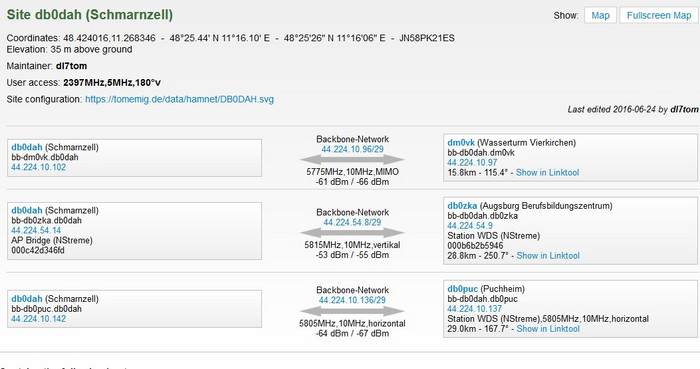700x369 pixels.
Task: Open the db0puc Puchheim site link
Action: (462, 289)
